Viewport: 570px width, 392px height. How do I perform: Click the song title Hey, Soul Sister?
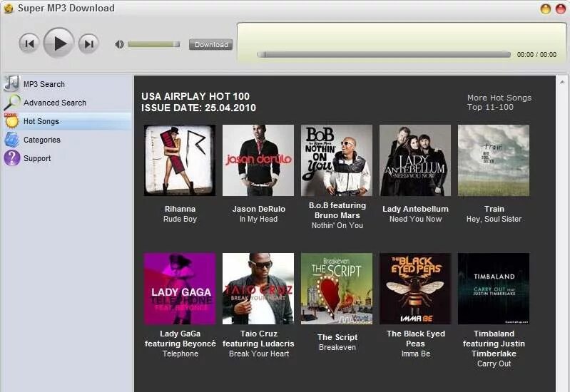click(494, 219)
